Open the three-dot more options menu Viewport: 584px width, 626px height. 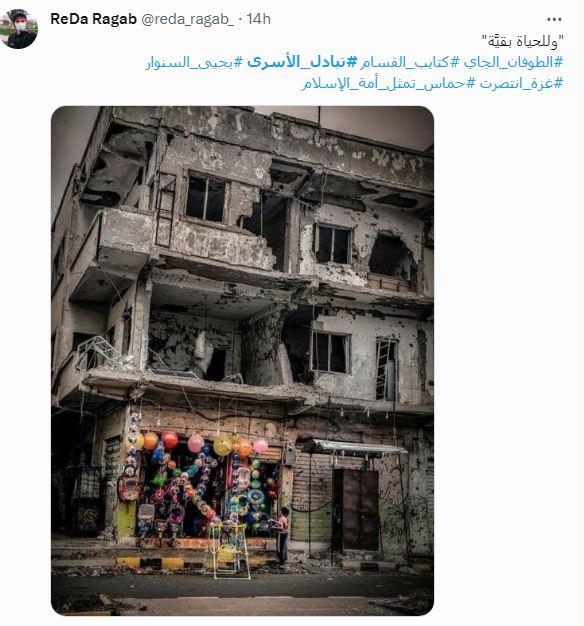click(554, 19)
